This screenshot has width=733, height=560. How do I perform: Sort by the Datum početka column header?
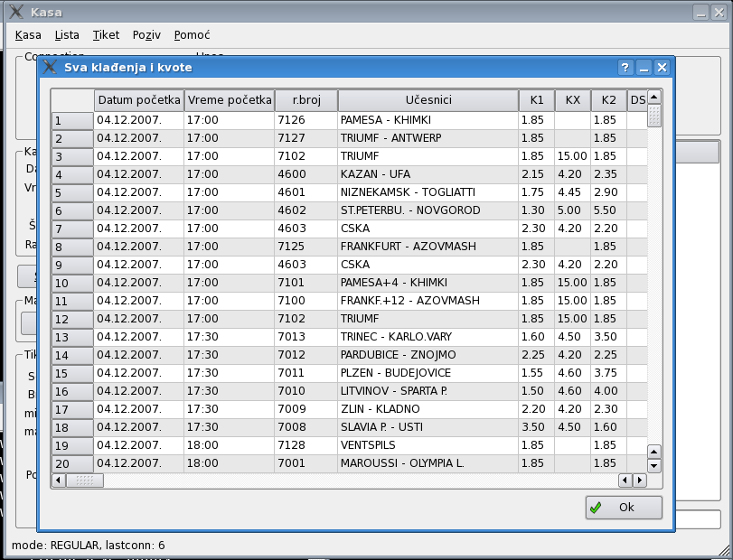139,100
